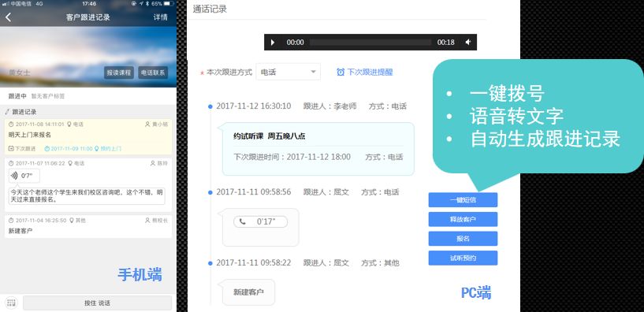Mute the audio player volume icon
This screenshot has height=312, width=644.
coord(468,43)
